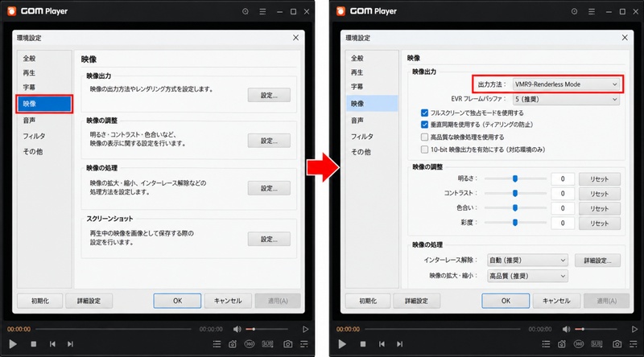Click next track icon in right player
Screen dimensions: 644x357
[399, 344]
